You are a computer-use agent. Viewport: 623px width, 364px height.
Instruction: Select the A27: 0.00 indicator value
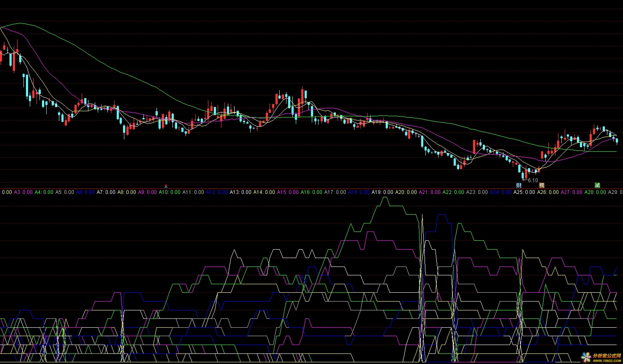tap(571, 192)
